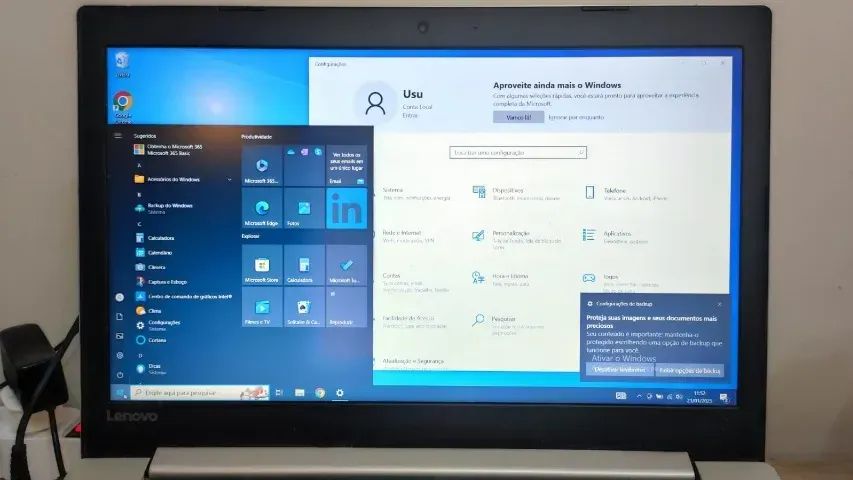The height and width of the screenshot is (480, 853).
Task: Open the Reproduzir tile
Action: (347, 307)
